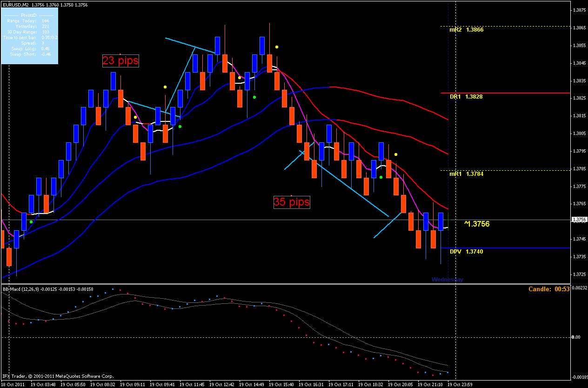The height and width of the screenshot is (388, 588).
Task: Click the 'Spread: 3' info line
Action: coord(32,43)
